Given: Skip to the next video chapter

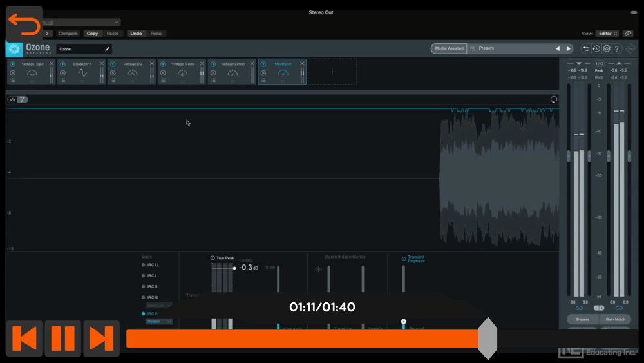Looking at the screenshot, I should coord(102,338).
